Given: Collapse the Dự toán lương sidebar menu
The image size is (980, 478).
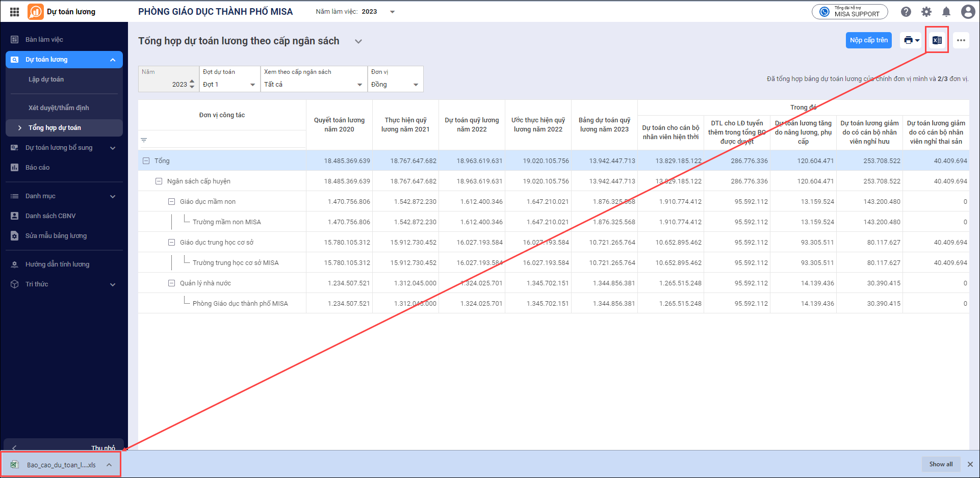Looking at the screenshot, I should (x=113, y=60).
